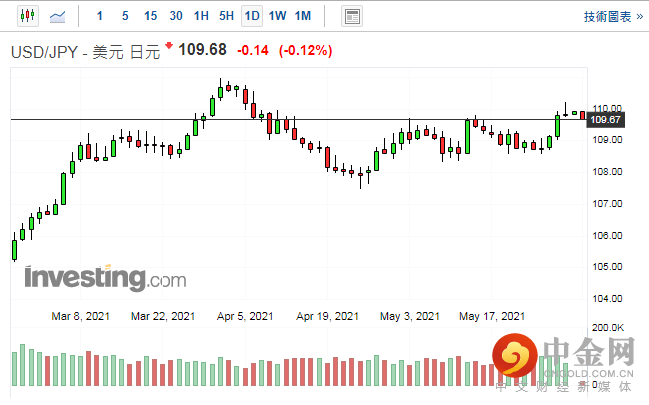Select the 30 minute timeframe
Screen dimensions: 649x405
point(176,16)
